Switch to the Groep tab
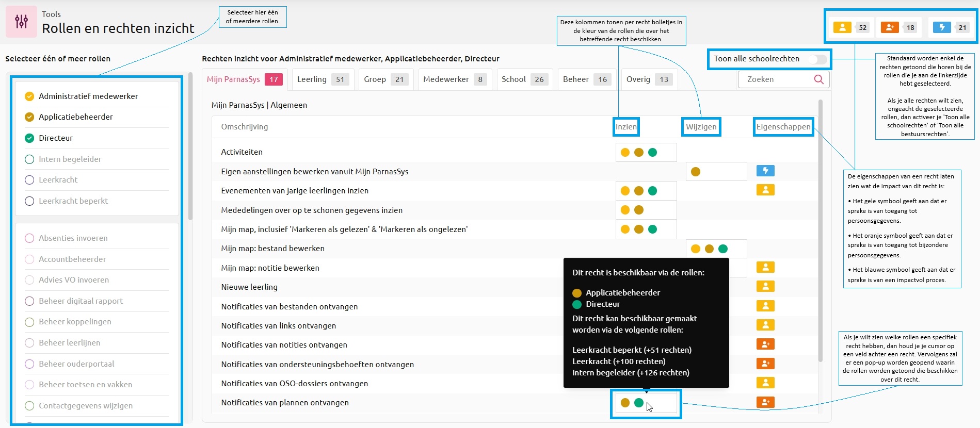Viewport: 980px width, 428px height. [x=386, y=79]
